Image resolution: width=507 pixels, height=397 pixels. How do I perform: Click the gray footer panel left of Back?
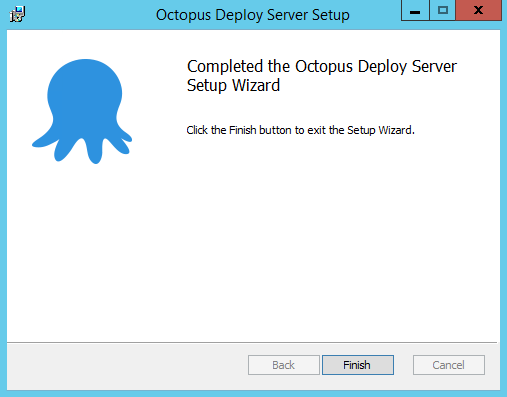pyautogui.click(x=127, y=366)
